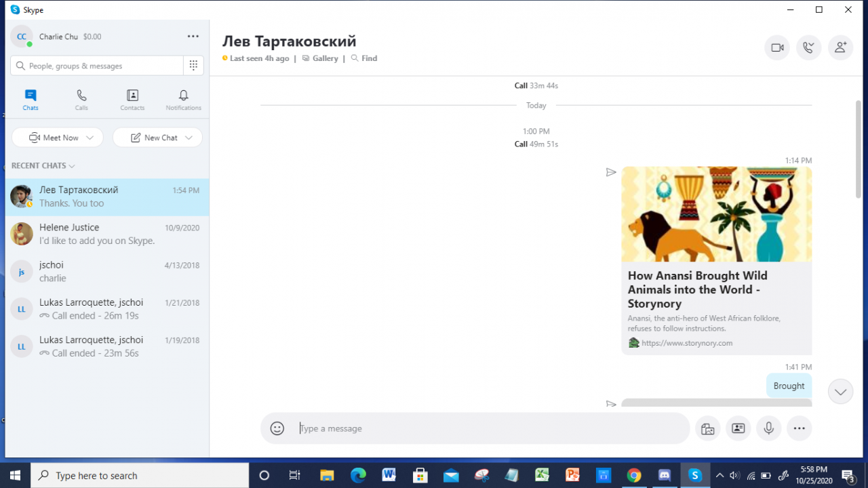Open the group chat with Call ended 23m 56s
The height and width of the screenshot is (488, 868).
107,346
